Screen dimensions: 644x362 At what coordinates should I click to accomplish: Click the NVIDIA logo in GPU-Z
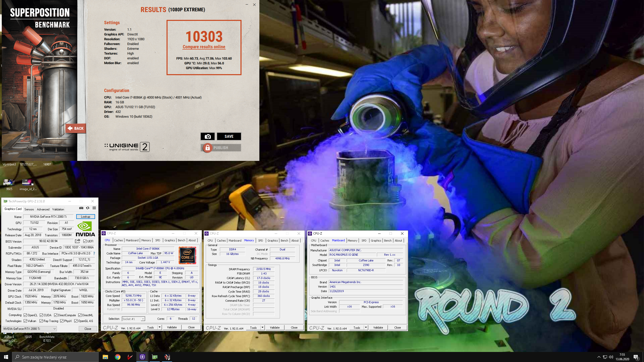(86, 229)
